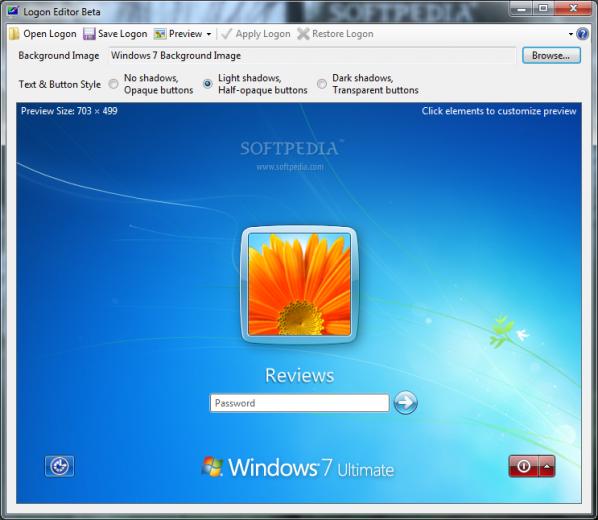Click the Password input field
The image size is (598, 520).
pos(299,403)
